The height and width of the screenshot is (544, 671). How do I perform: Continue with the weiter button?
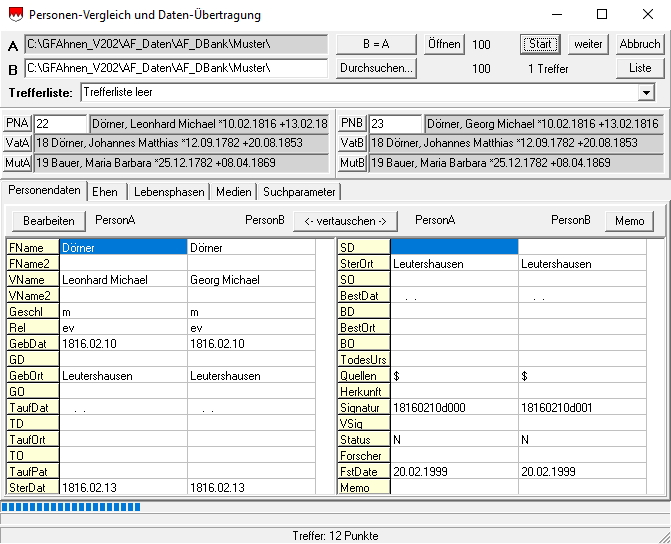[x=588, y=44]
